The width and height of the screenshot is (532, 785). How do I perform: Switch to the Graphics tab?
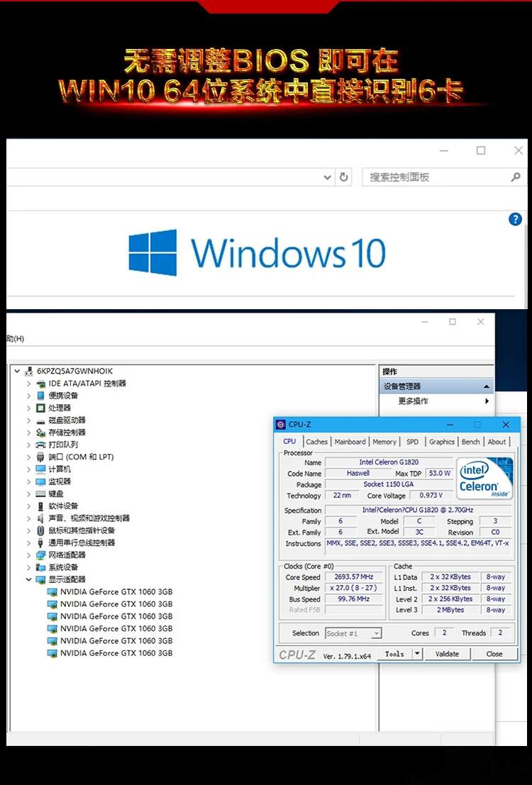point(442,442)
